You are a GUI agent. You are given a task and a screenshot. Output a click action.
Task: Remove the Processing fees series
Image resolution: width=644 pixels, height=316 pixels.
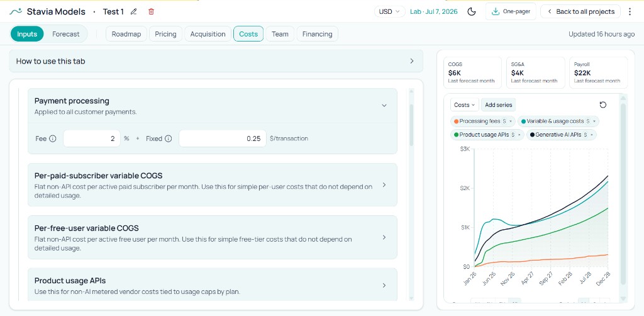pyautogui.click(x=511, y=121)
